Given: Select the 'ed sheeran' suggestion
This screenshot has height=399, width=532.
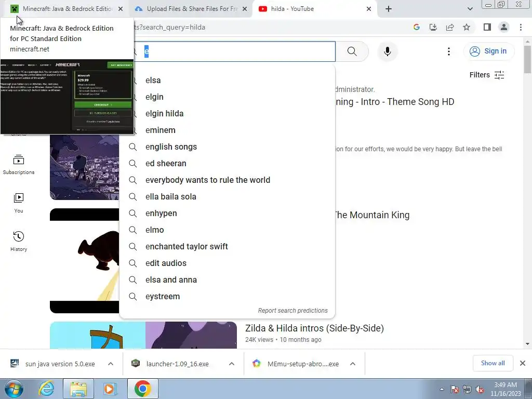Looking at the screenshot, I should [x=227, y=164].
